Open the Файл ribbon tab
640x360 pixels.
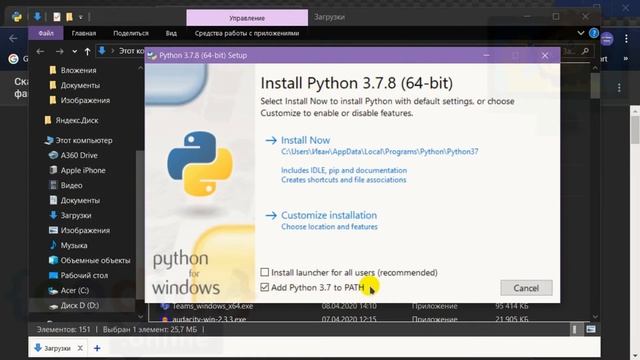[46, 33]
